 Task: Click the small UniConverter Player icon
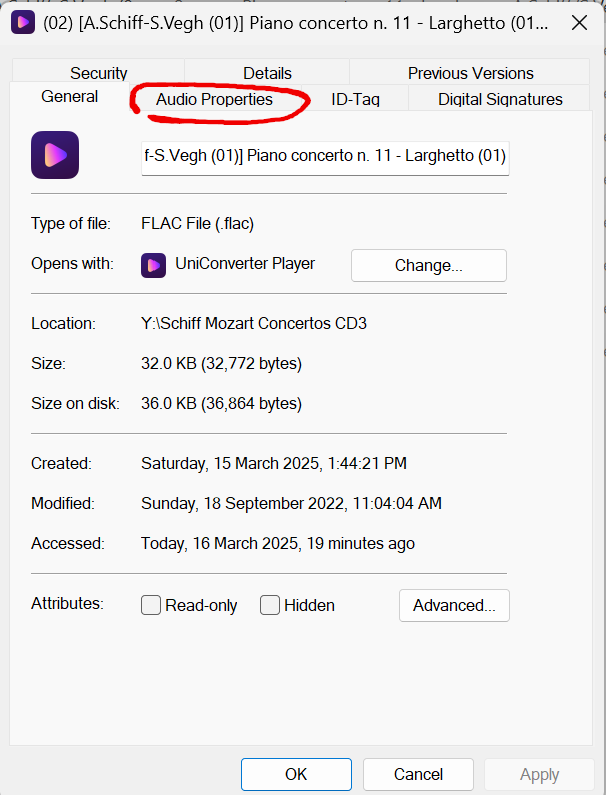coord(153,265)
